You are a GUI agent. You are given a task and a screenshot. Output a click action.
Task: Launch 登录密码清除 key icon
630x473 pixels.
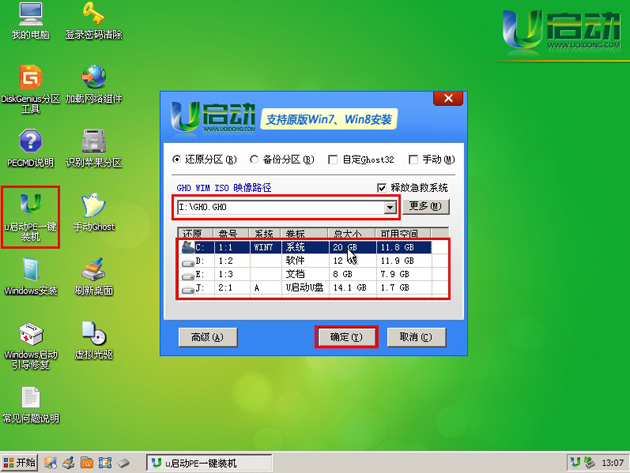(94, 20)
